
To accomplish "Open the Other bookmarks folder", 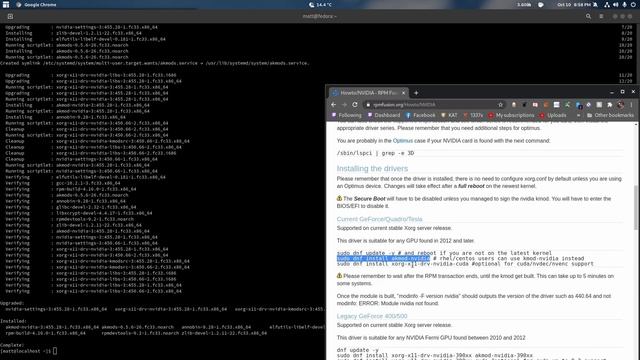I will coord(610,115).
